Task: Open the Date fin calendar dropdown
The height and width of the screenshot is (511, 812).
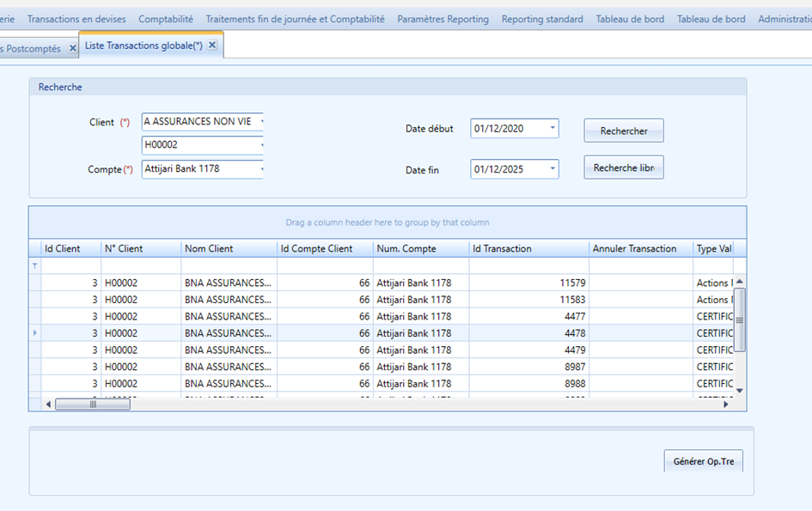Action: click(x=552, y=169)
